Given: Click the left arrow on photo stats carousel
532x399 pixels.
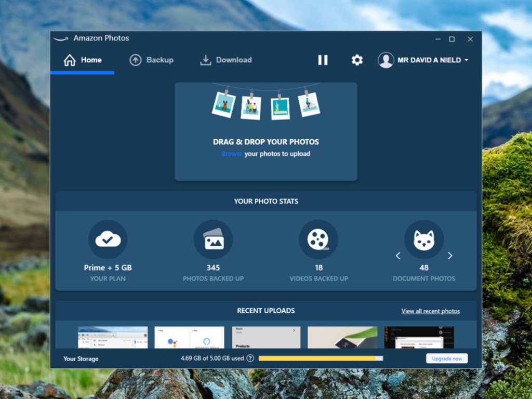Looking at the screenshot, I should (398, 256).
